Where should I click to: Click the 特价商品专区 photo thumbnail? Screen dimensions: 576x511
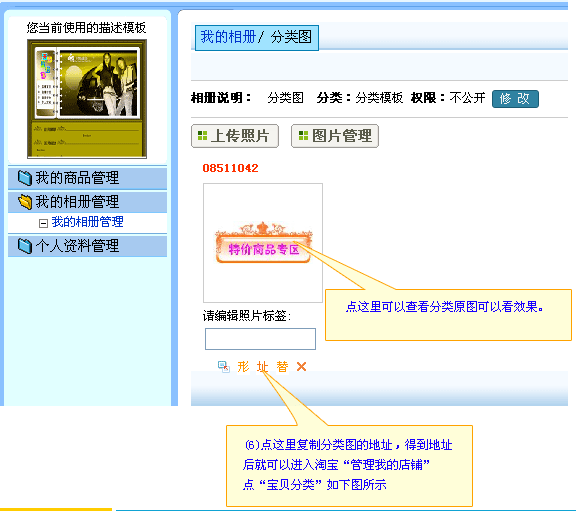coord(263,243)
